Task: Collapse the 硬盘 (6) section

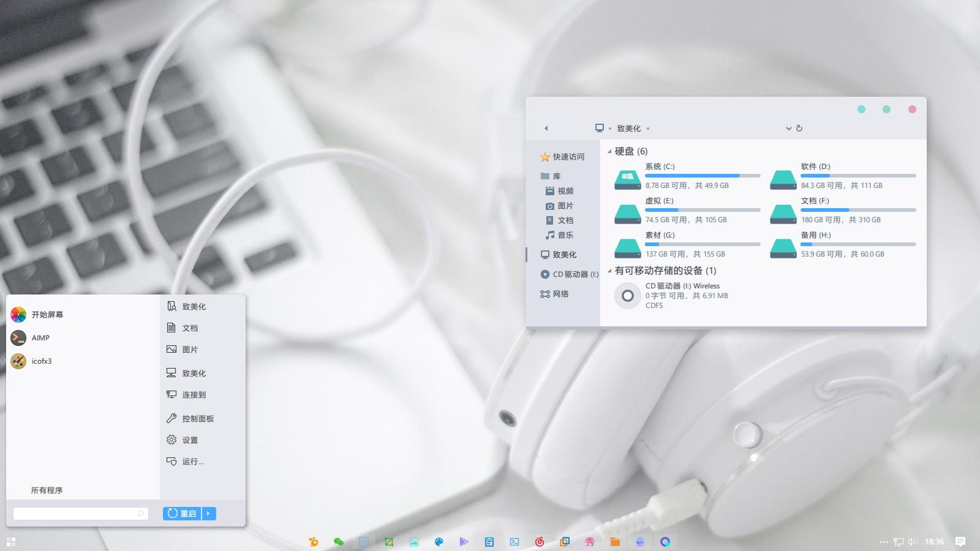Action: [609, 151]
